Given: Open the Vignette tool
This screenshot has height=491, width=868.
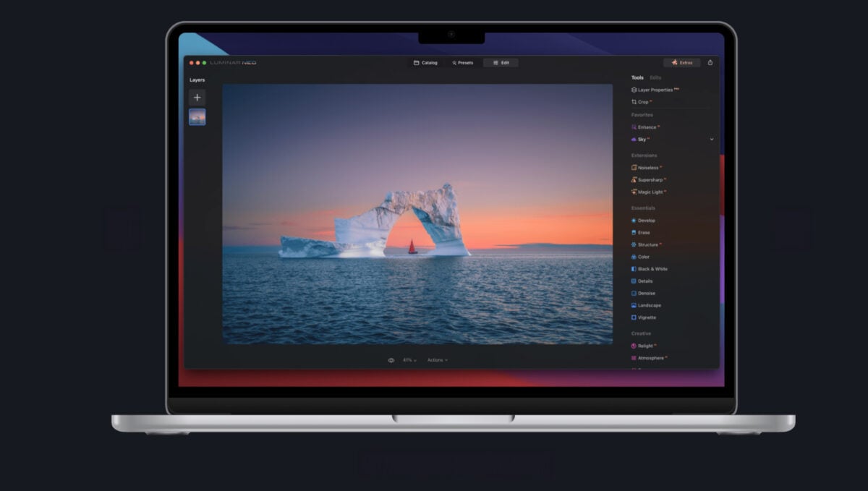Looking at the screenshot, I should [644, 317].
